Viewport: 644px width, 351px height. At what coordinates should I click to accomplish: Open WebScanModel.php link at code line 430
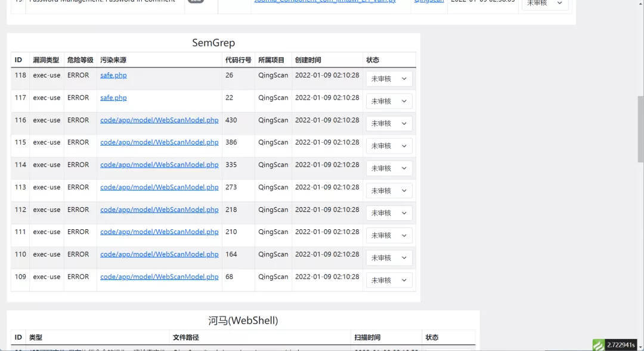[159, 120]
